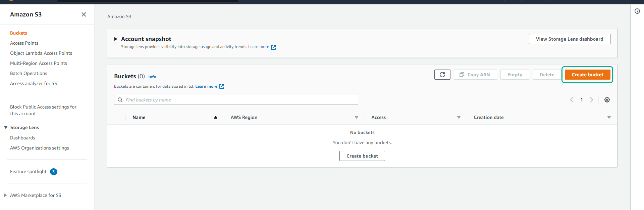Go to next page arrow in pagination
The height and width of the screenshot is (210, 644).
point(591,100)
